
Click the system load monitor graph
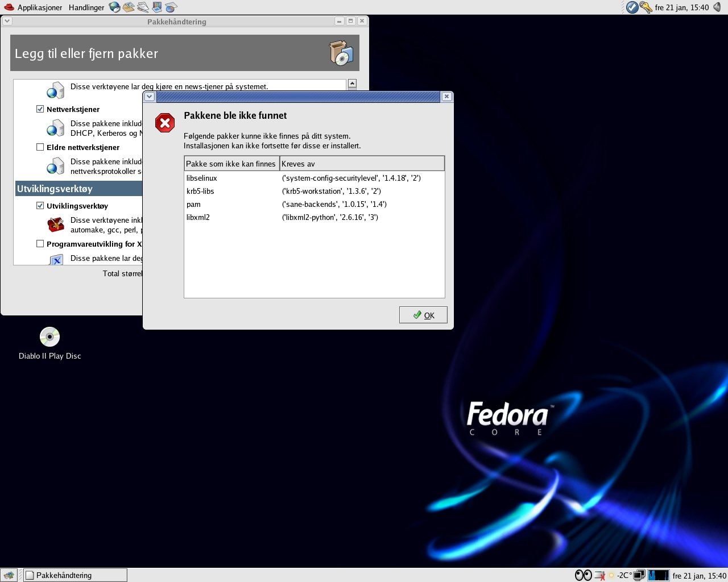(x=659, y=575)
